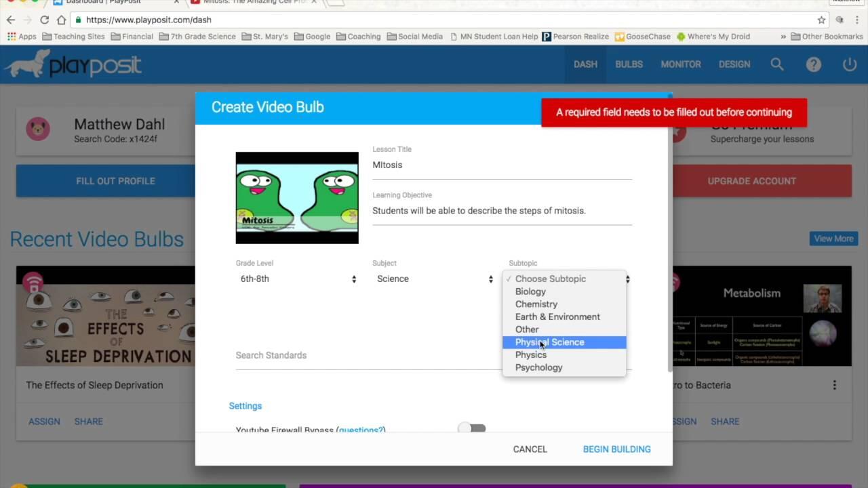Screen dimensions: 868x488
Task: Switch to the Mitosis browser tab
Action: coord(254,3)
